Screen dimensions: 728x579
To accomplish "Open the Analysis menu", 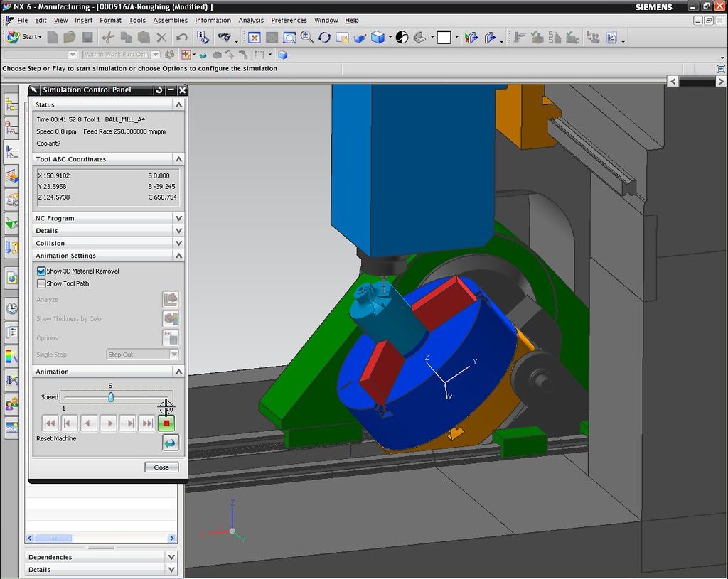I will (x=251, y=21).
